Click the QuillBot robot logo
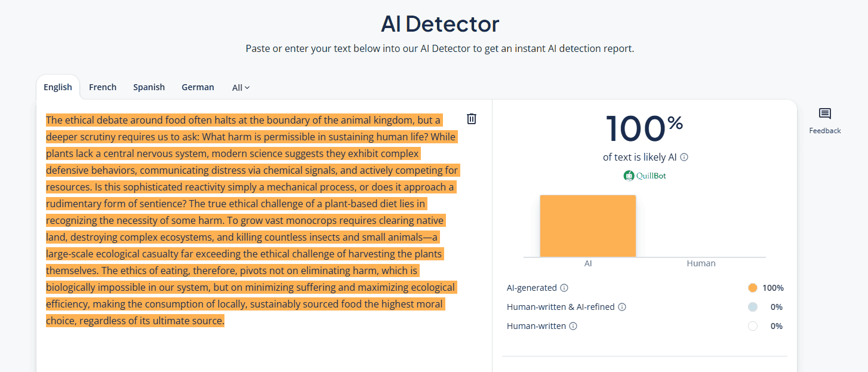This screenshot has width=868, height=372. (629, 176)
